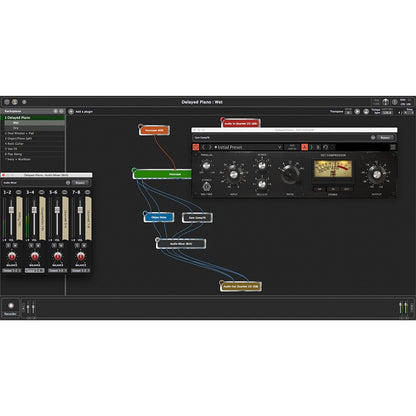Solo mixer channel 5-6
Viewport: 416px width, 416px height.
coord(54,246)
